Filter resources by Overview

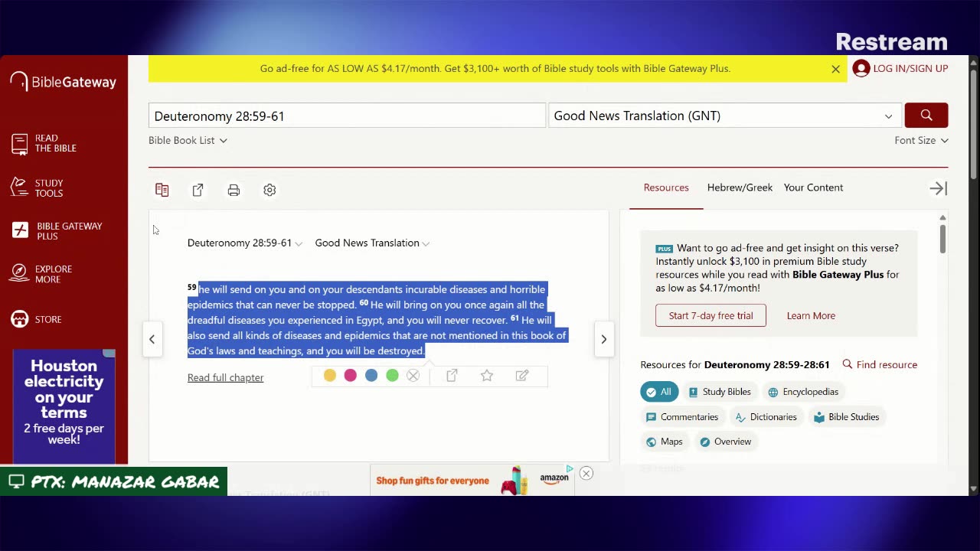(x=725, y=442)
